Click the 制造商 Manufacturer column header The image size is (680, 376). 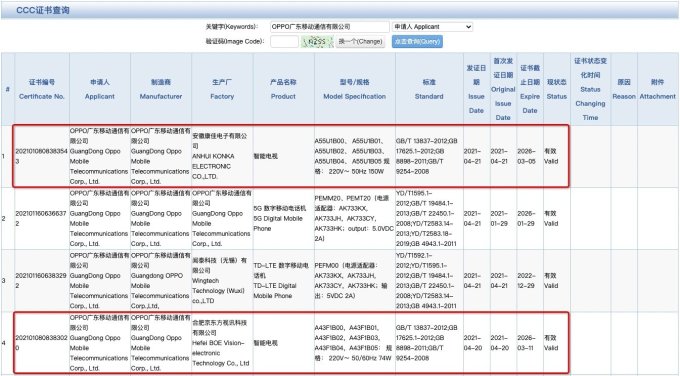[161, 89]
